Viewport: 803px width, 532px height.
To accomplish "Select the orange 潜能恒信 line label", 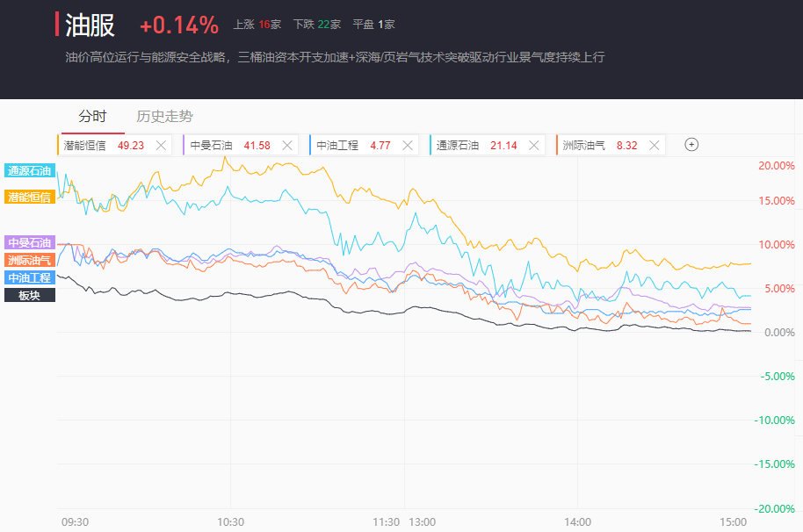I will point(30,197).
